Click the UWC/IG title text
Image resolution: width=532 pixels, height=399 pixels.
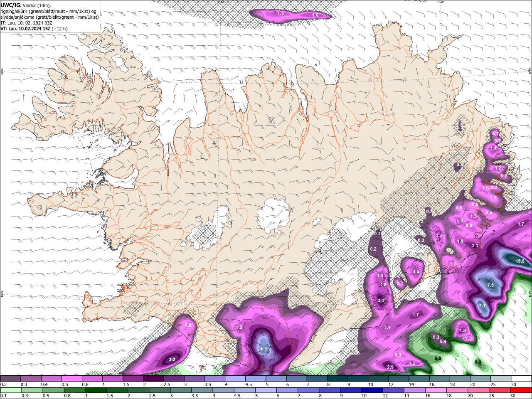coord(10,5)
